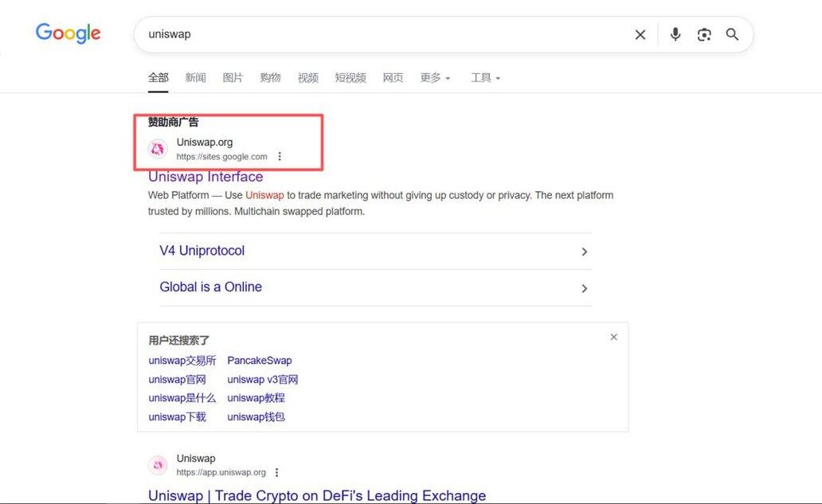This screenshot has height=504, width=822.
Task: Switch to the 购物 shopping tab
Action: coord(271,77)
